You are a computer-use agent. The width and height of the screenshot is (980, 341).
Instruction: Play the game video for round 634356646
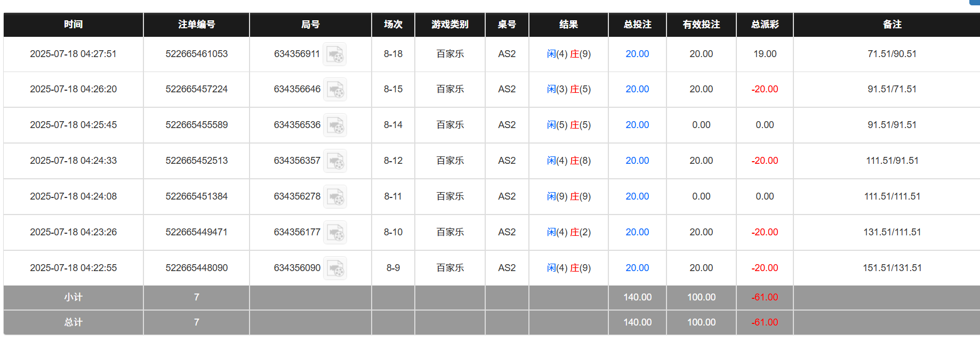(335, 89)
